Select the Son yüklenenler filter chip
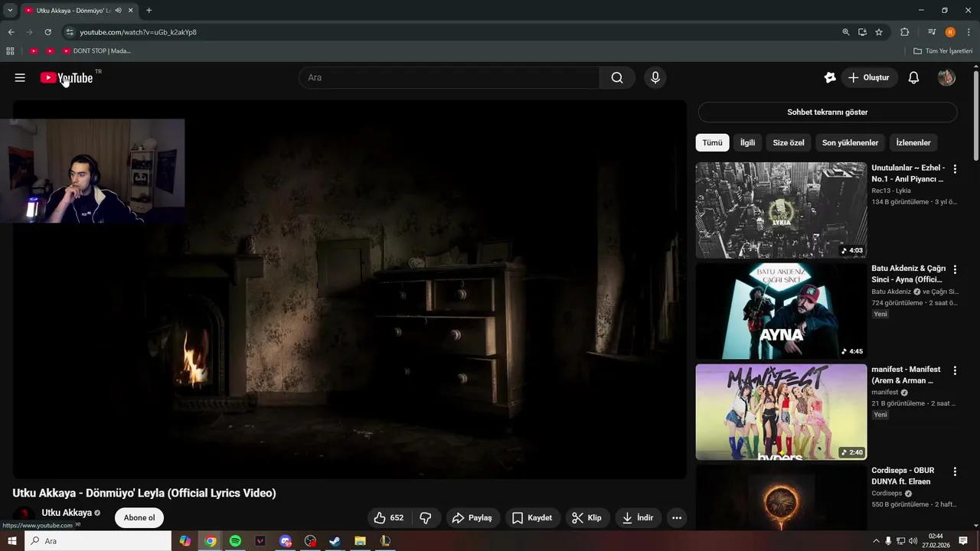980x551 pixels. coord(850,143)
